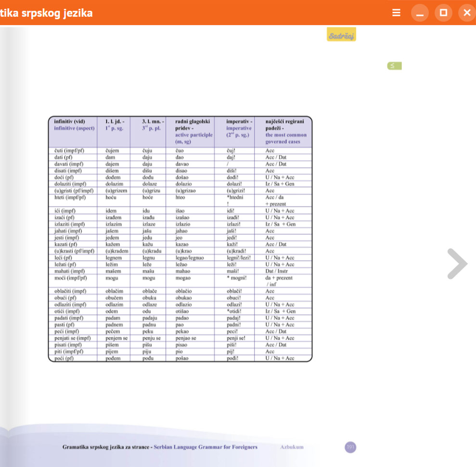476x467 pixels.
Task: Click the small green back arrow tab
Action: (x=394, y=66)
